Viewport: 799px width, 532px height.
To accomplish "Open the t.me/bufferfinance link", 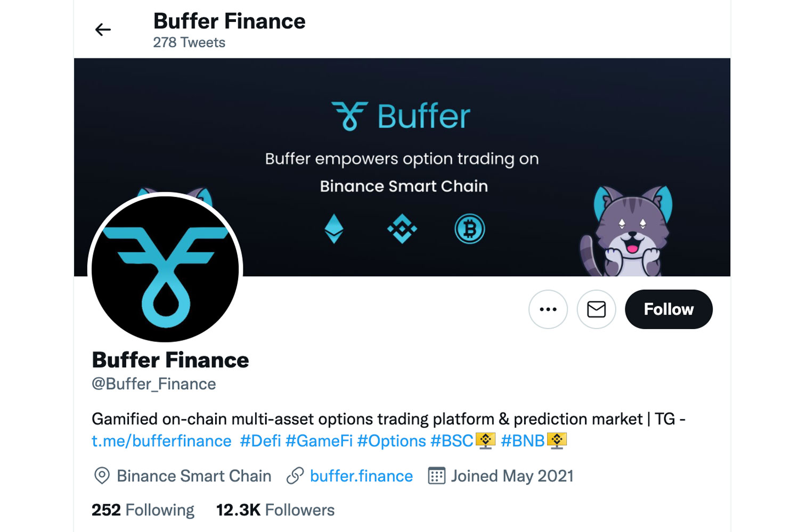I will pyautogui.click(x=161, y=440).
